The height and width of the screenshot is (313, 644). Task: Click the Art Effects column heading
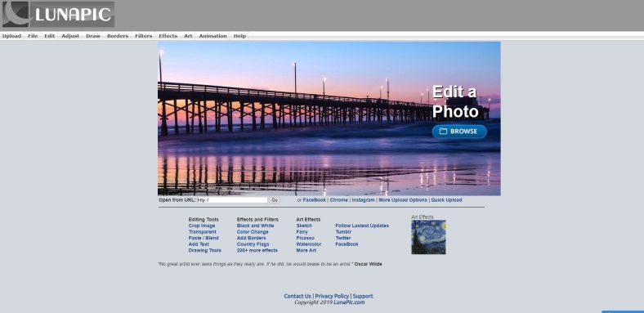pyautogui.click(x=308, y=220)
